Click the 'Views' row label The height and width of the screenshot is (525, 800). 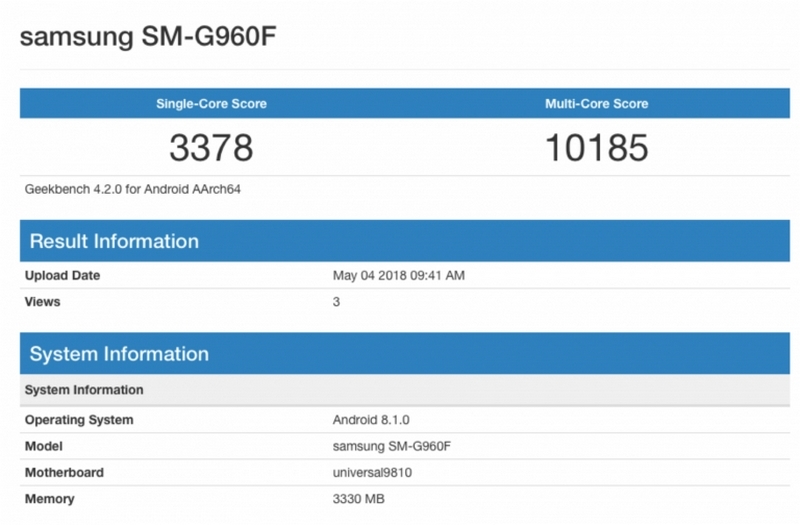[x=42, y=302]
